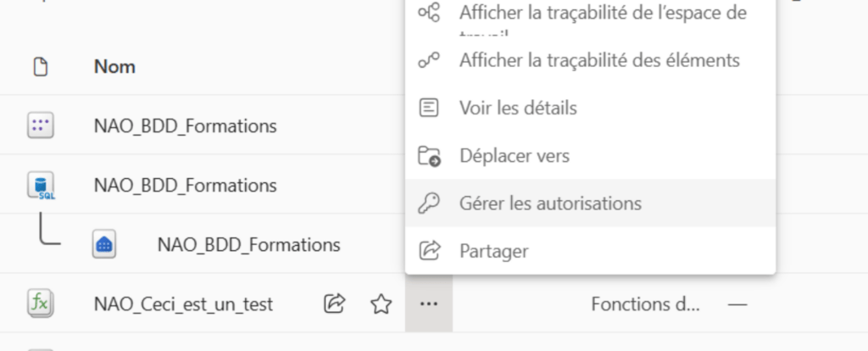The image size is (868, 351).
Task: Choose 'Afficher la traçabilité de l'espace de travail'
Action: tap(602, 14)
